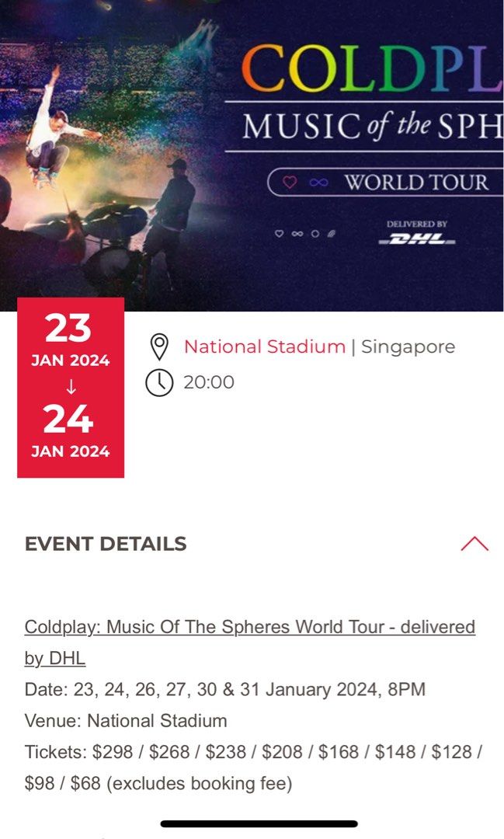Select the 20:00 showtime text

tap(209, 381)
